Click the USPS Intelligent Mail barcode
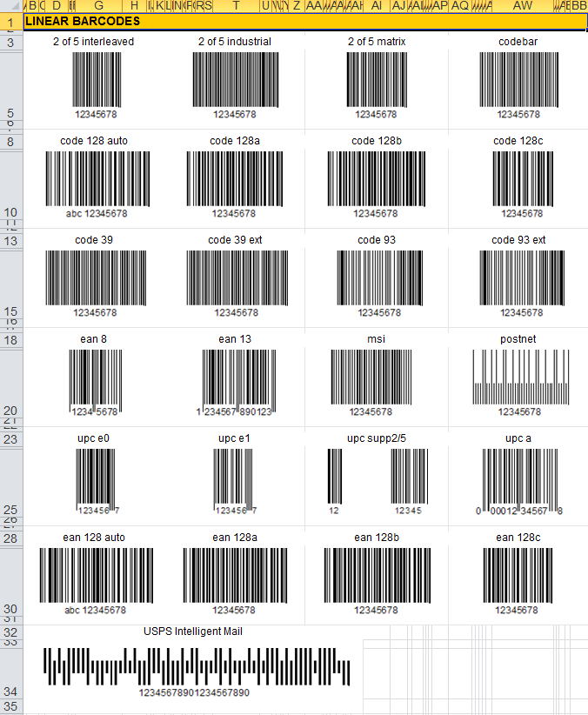Screen dimensions: 588x715 (197, 666)
